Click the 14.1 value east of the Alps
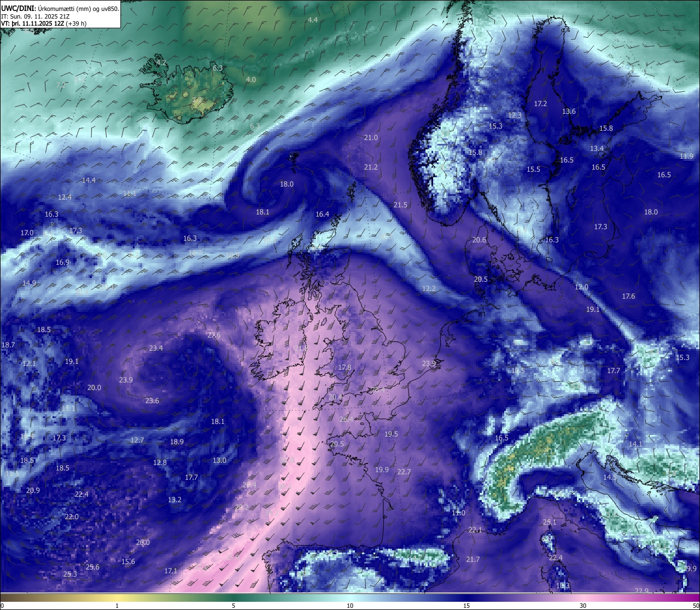This screenshot has width=700, height=610. tap(635, 444)
